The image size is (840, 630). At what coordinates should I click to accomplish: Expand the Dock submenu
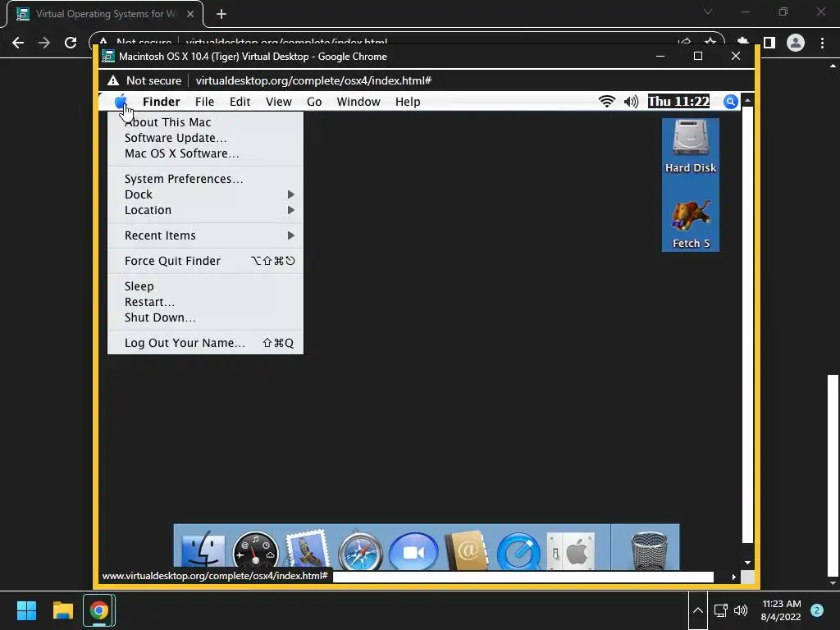pyautogui.click(x=205, y=194)
